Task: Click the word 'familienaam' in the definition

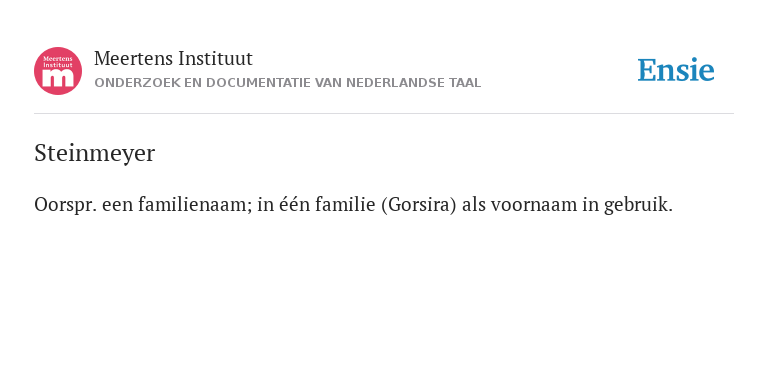Action: [x=194, y=204]
